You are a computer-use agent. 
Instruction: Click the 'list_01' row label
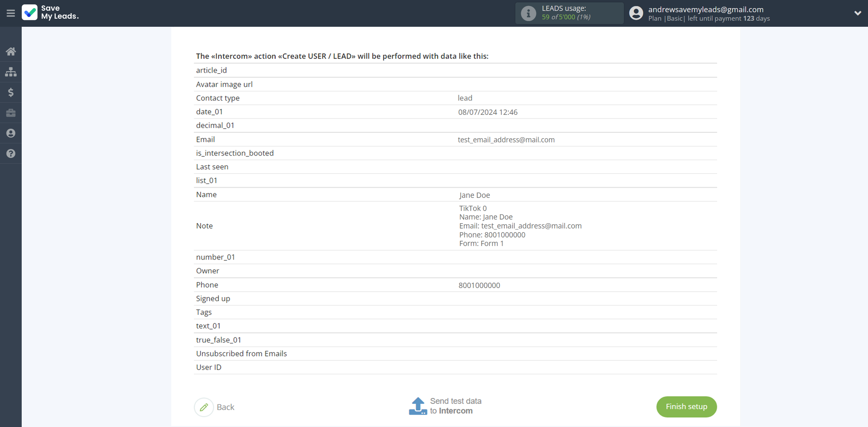click(x=206, y=180)
